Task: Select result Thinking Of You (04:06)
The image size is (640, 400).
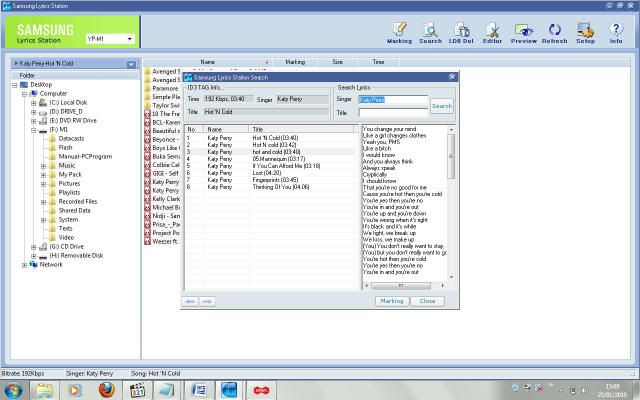Action: 269,187
